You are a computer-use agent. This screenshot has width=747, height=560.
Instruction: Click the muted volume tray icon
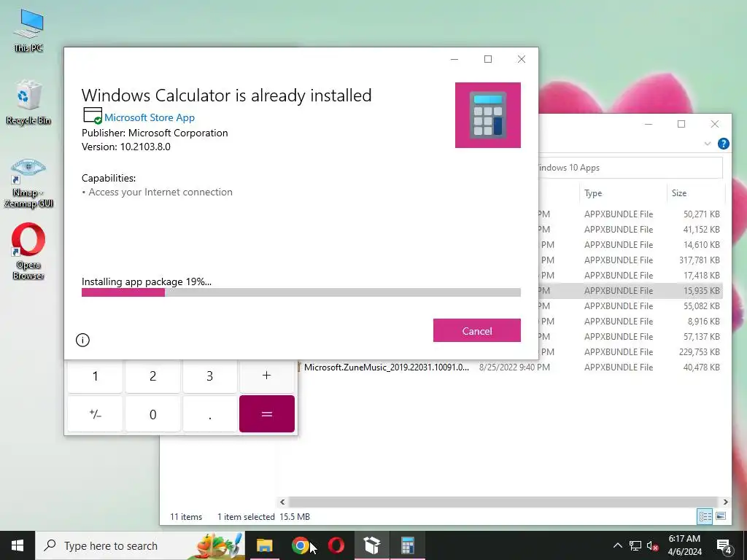click(652, 545)
